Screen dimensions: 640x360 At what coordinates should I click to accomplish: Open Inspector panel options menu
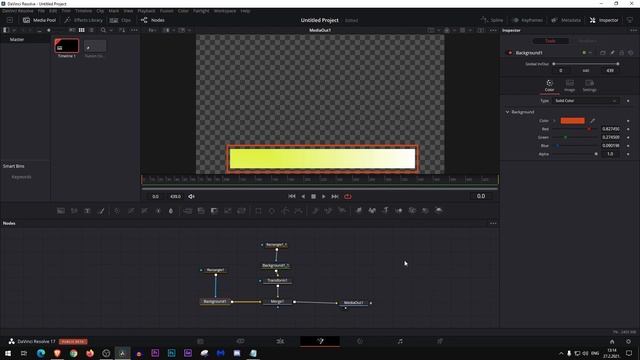click(x=633, y=30)
